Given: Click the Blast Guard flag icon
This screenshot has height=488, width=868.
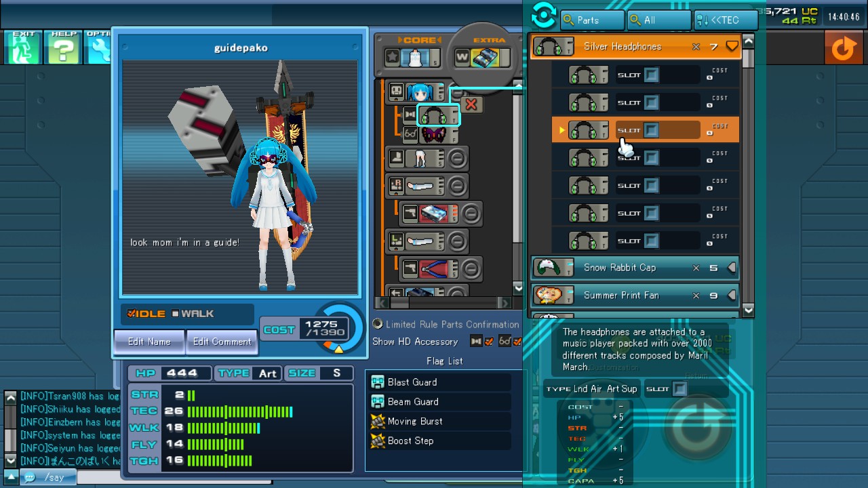Looking at the screenshot, I should tap(378, 382).
